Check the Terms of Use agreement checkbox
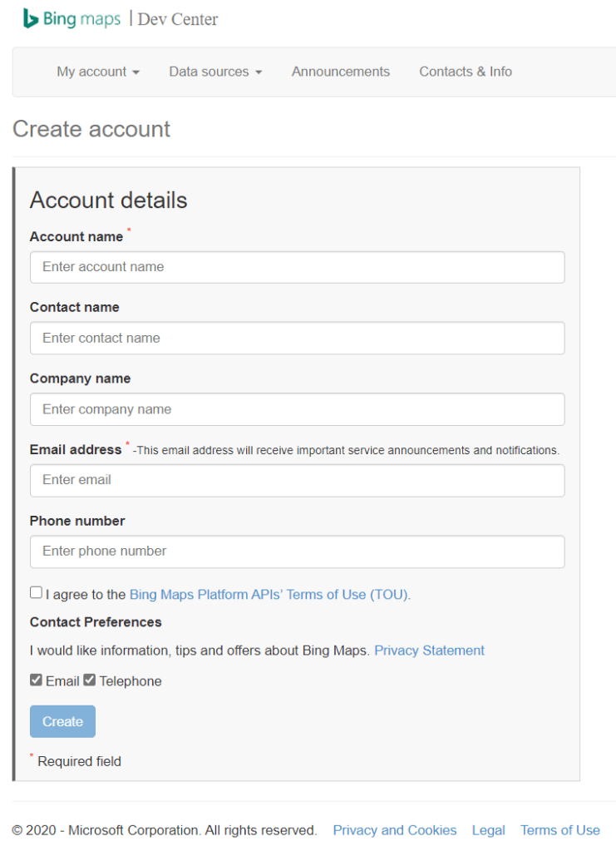This screenshot has width=616, height=851. point(36,591)
